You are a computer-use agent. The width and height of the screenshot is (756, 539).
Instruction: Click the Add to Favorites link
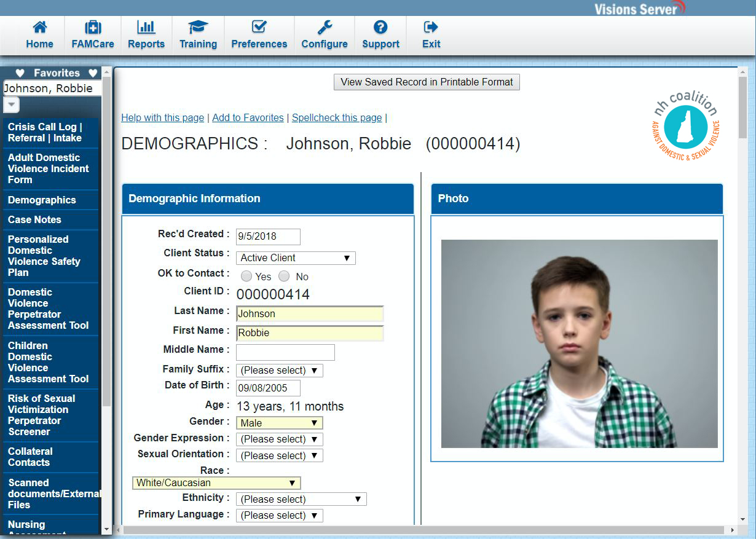tap(248, 117)
